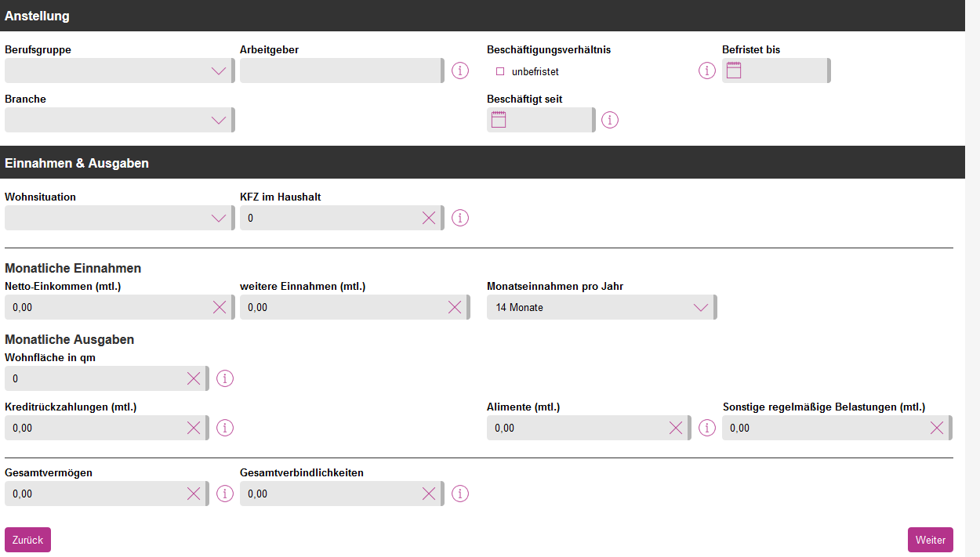980x557 pixels.
Task: Clear the Gesamtverbindlichkeiten field value
Action: click(x=429, y=494)
